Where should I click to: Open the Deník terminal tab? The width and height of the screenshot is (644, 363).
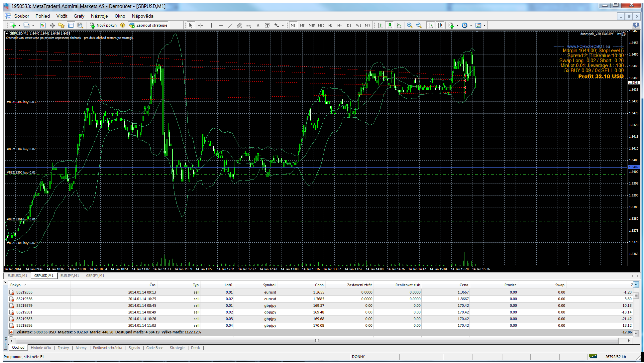coord(195,348)
